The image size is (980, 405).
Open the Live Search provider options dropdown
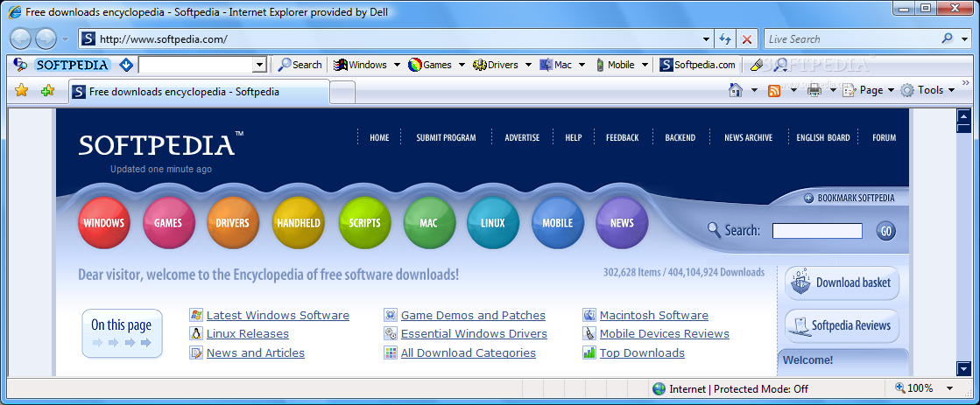(964, 39)
